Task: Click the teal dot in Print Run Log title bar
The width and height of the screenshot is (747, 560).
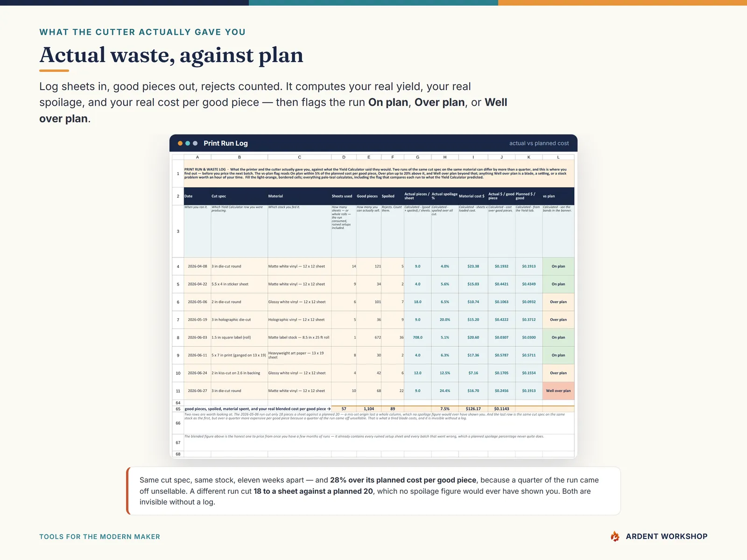Action: coord(188,143)
